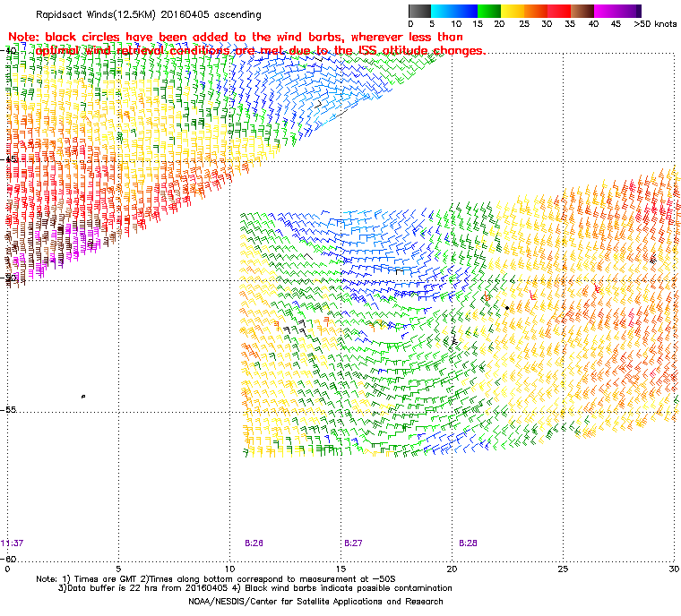Image resolution: width=681 pixels, height=616 pixels.
Task: Click the "-60" latitude axis label
Action: (9, 559)
